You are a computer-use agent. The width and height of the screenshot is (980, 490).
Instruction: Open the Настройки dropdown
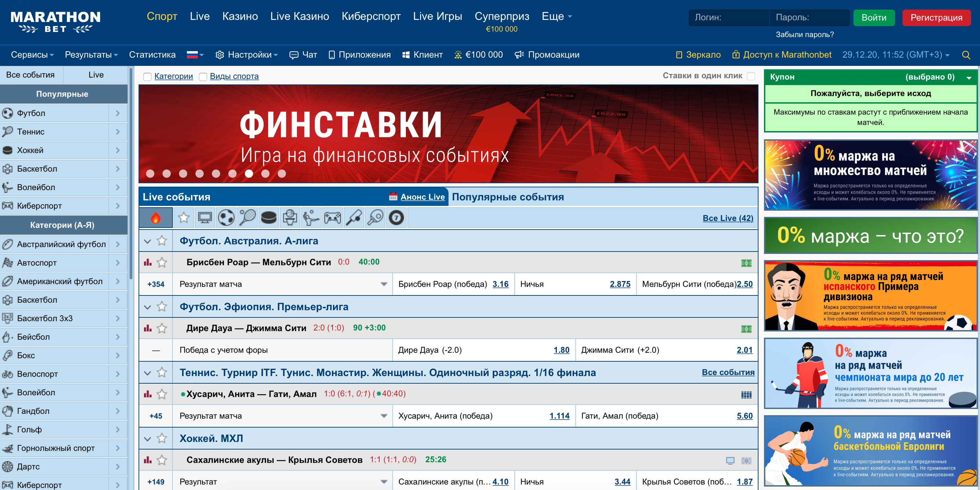[x=247, y=55]
